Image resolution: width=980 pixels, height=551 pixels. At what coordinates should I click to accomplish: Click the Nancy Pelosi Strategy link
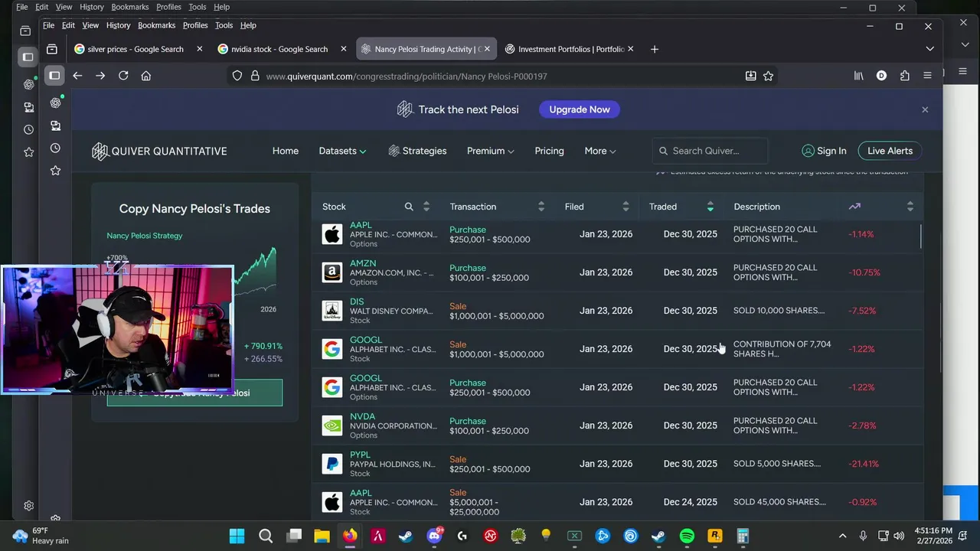click(x=145, y=236)
